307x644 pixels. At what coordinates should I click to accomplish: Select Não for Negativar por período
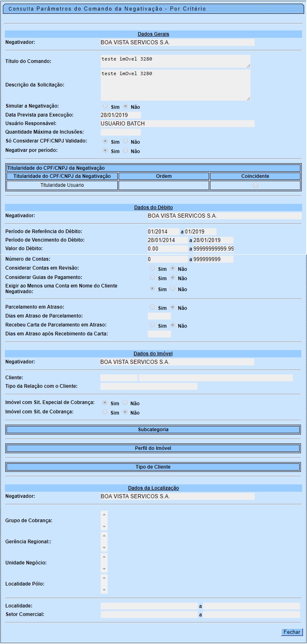point(125,151)
